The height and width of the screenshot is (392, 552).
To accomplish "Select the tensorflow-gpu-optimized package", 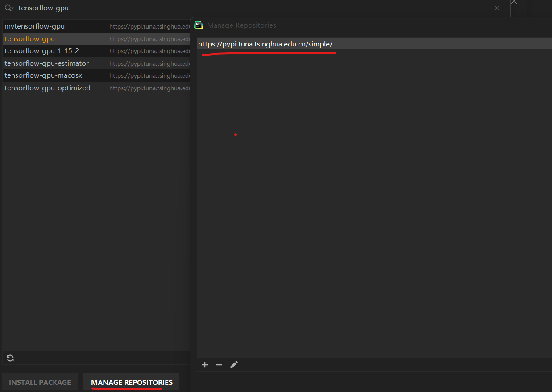I will pyautogui.click(x=48, y=88).
